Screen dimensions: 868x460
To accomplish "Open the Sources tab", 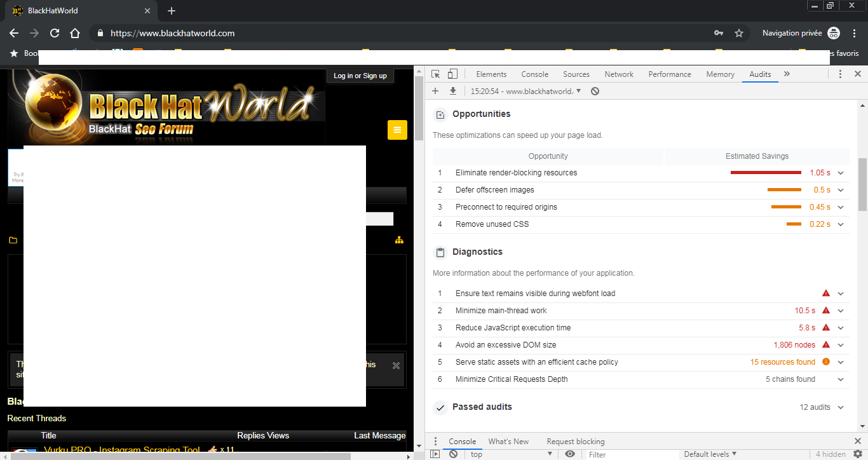I will 576,74.
